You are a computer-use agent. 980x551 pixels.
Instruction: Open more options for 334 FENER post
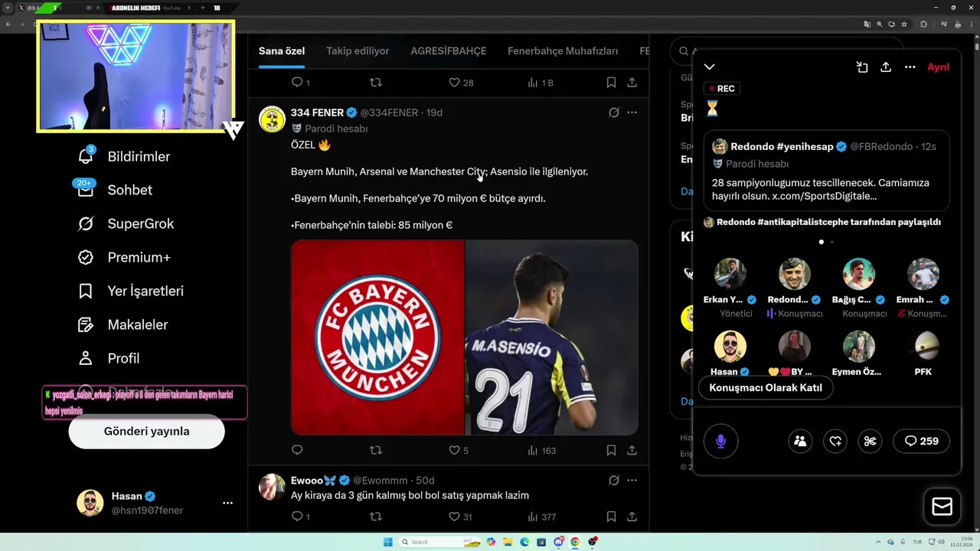632,112
